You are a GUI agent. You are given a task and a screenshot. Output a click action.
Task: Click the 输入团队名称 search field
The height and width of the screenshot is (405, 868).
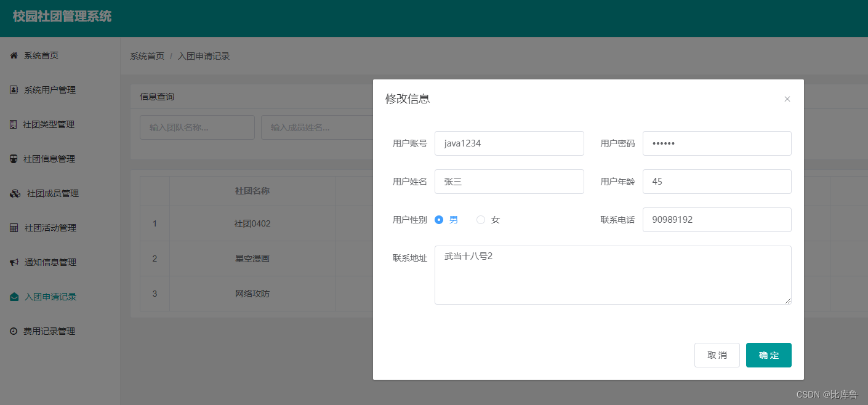(197, 127)
